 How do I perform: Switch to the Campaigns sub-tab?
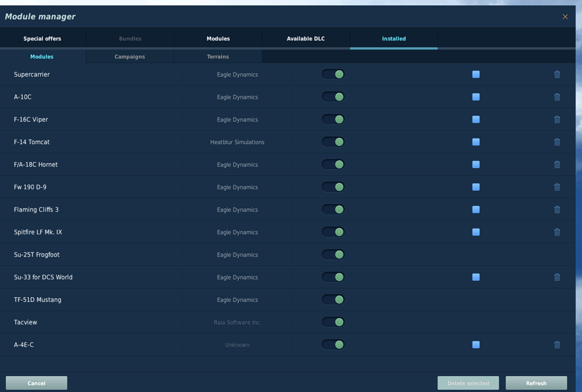coord(130,57)
